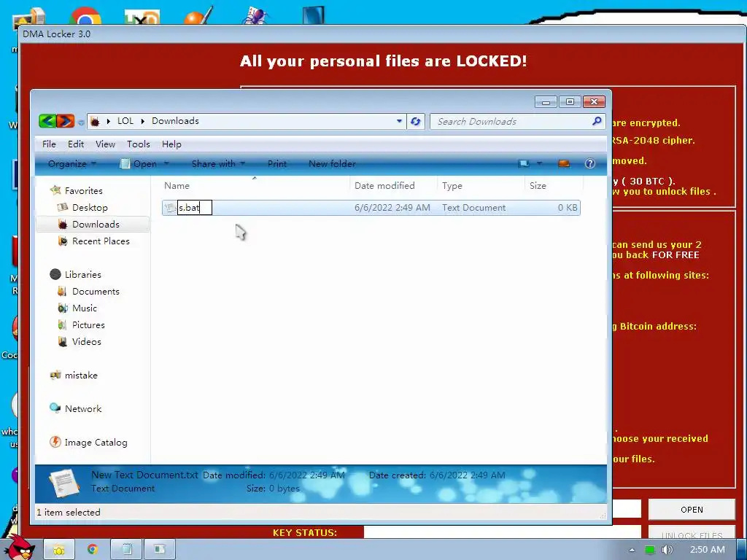This screenshot has width=747, height=560.
Task: Create a New folder from the toolbar
Action: point(332,164)
